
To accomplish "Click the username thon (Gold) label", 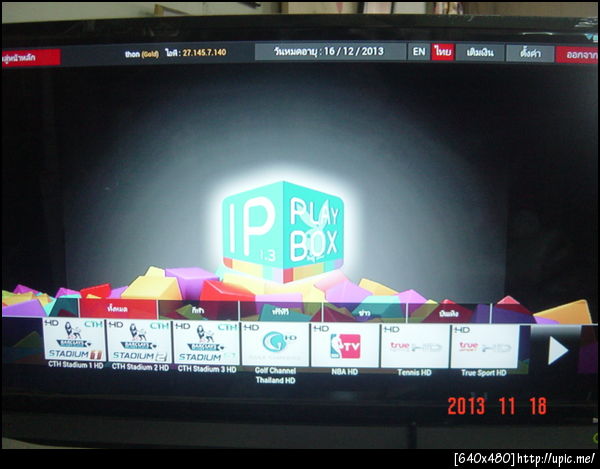I will (x=142, y=54).
